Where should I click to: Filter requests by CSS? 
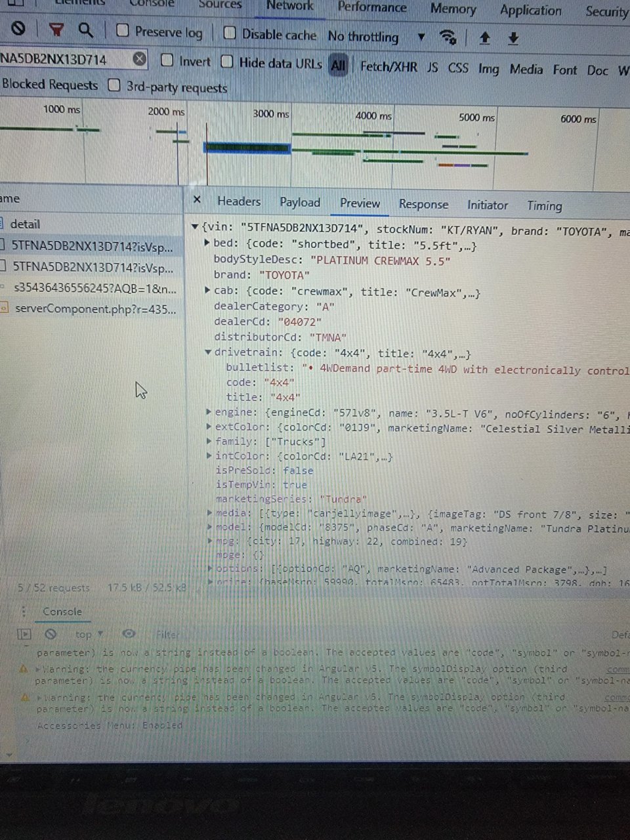point(458,68)
